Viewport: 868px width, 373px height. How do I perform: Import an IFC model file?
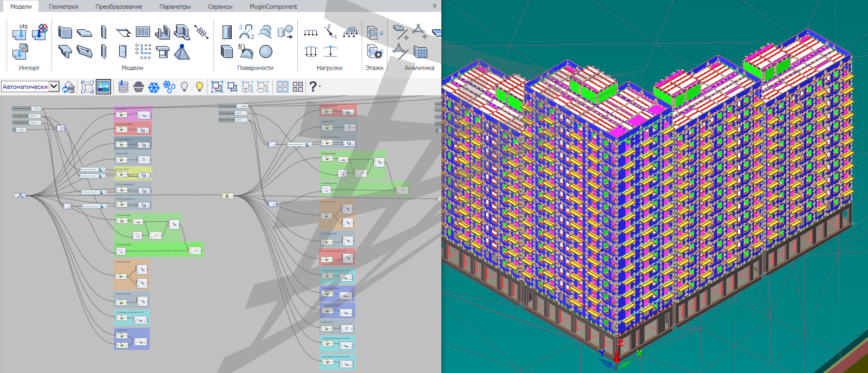pos(40,31)
